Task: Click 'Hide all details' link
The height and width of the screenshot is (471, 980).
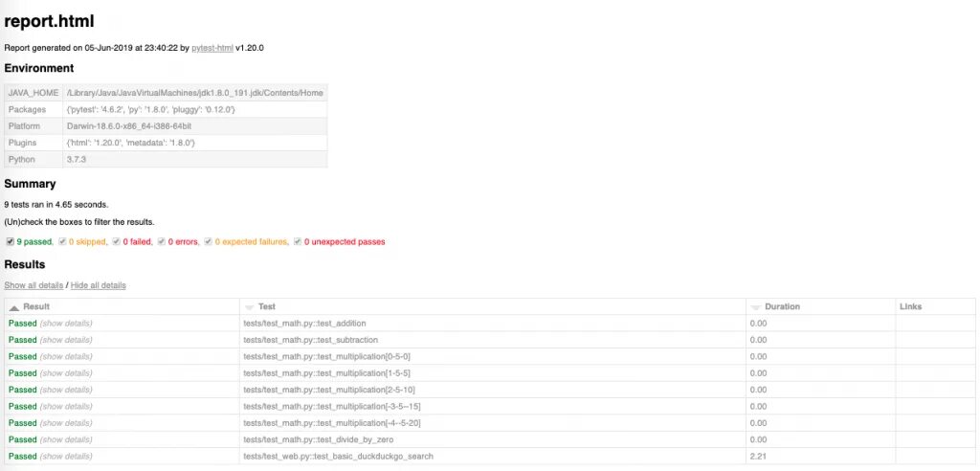Action: pos(98,285)
